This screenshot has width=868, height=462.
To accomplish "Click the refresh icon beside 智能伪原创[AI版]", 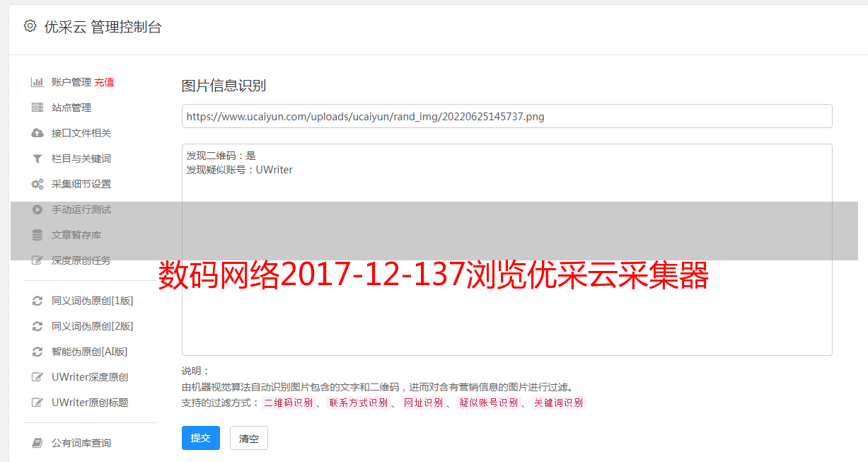I will [37, 352].
